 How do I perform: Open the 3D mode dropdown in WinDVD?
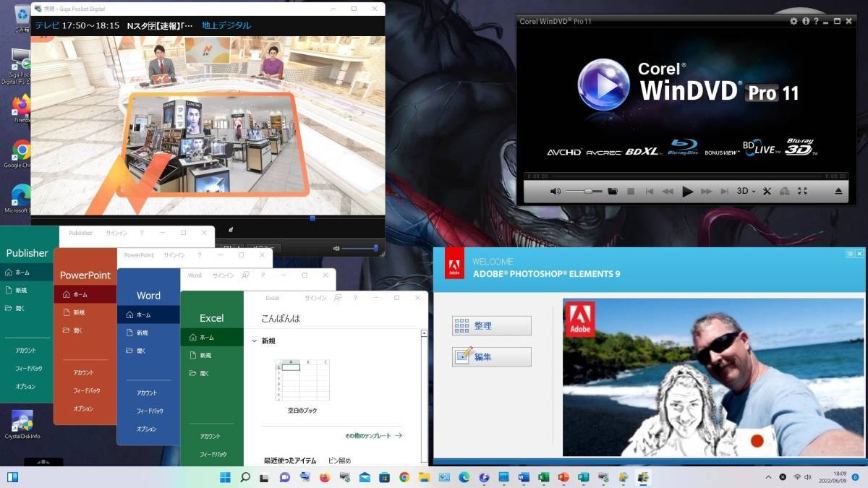[x=746, y=192]
